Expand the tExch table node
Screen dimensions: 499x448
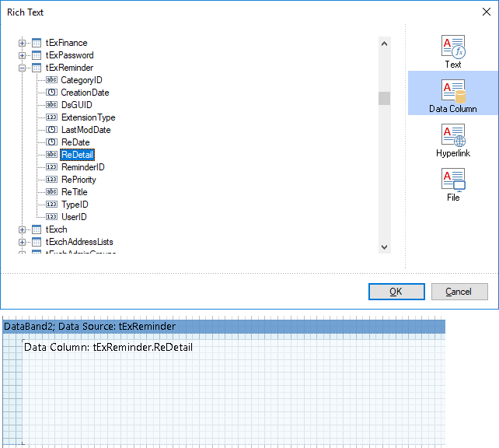pos(23,229)
